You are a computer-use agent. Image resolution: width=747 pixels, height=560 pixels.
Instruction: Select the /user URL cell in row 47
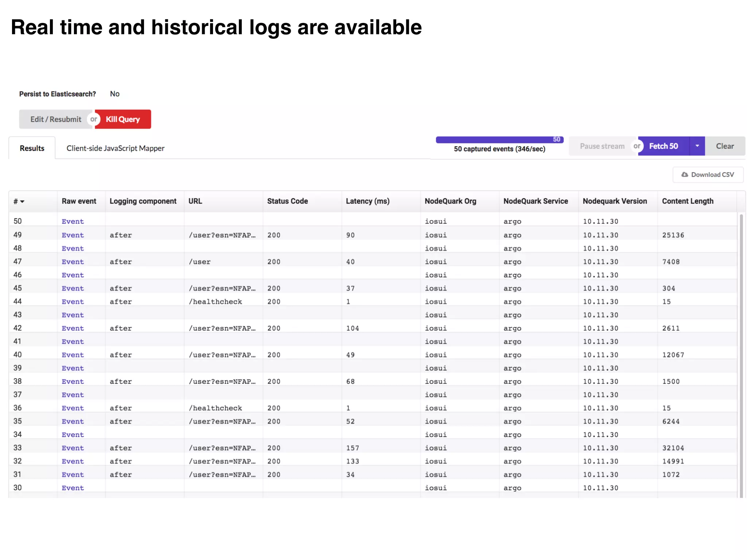coord(200,262)
